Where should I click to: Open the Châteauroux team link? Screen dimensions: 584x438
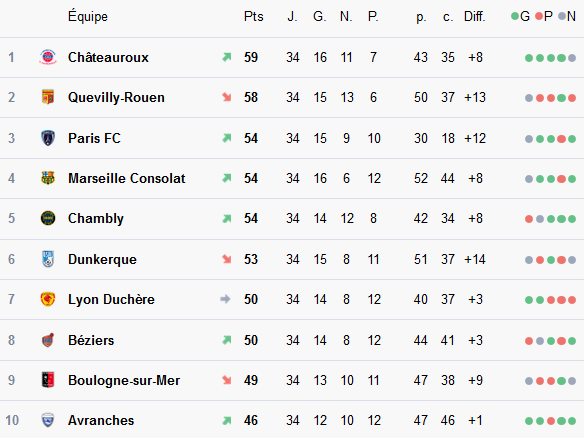[108, 57]
